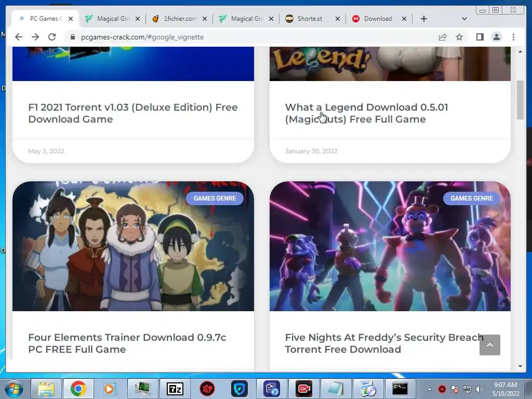Click the Action Center flag tray icon

[454, 389]
